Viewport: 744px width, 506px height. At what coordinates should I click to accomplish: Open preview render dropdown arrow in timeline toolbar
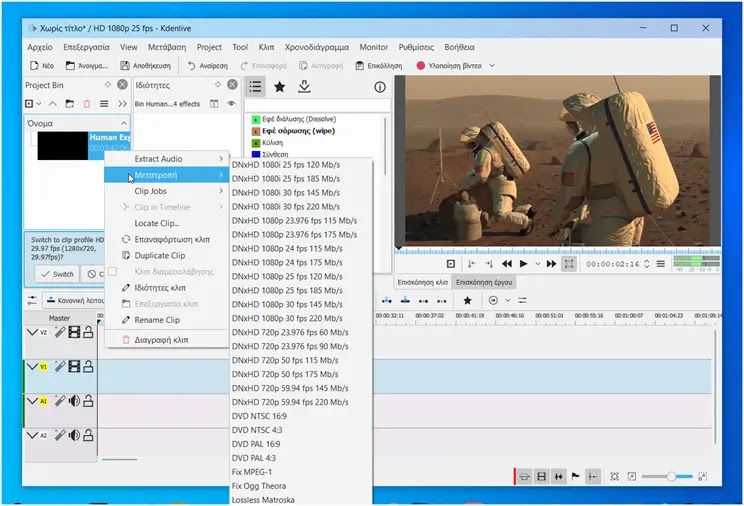[507, 300]
